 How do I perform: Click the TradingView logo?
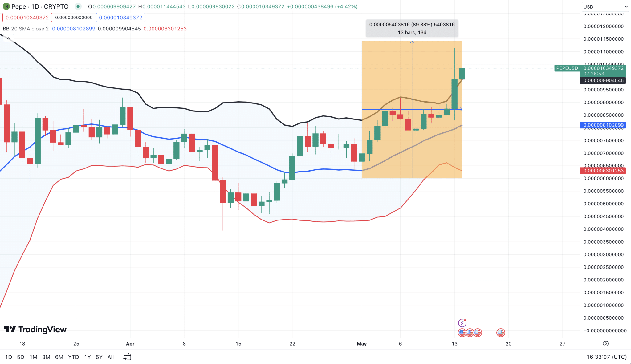(x=35, y=330)
